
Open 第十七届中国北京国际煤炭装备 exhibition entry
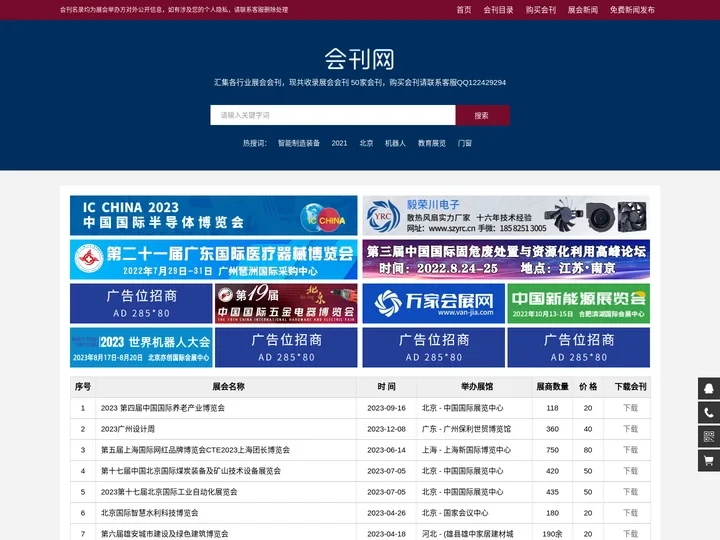191,471
